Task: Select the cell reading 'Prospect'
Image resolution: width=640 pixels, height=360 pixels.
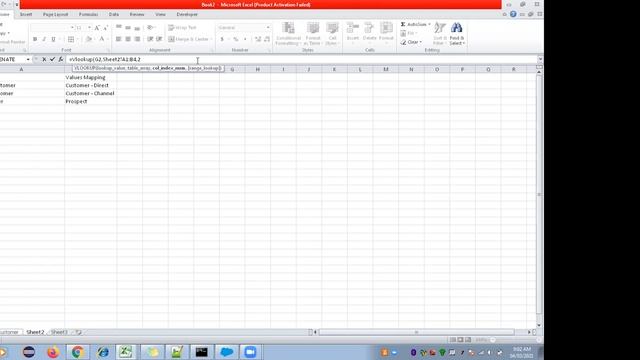Action: [x=90, y=101]
